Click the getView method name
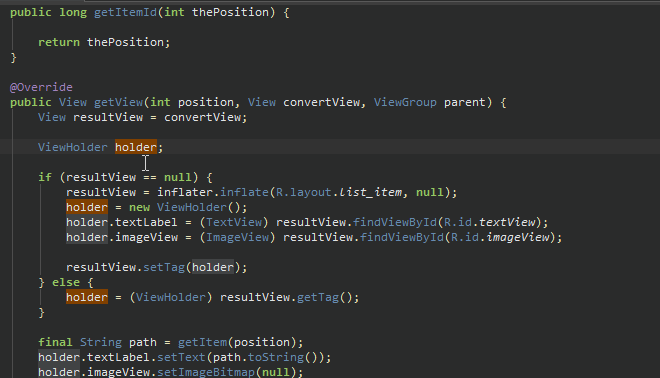The width and height of the screenshot is (660, 378). click(118, 102)
